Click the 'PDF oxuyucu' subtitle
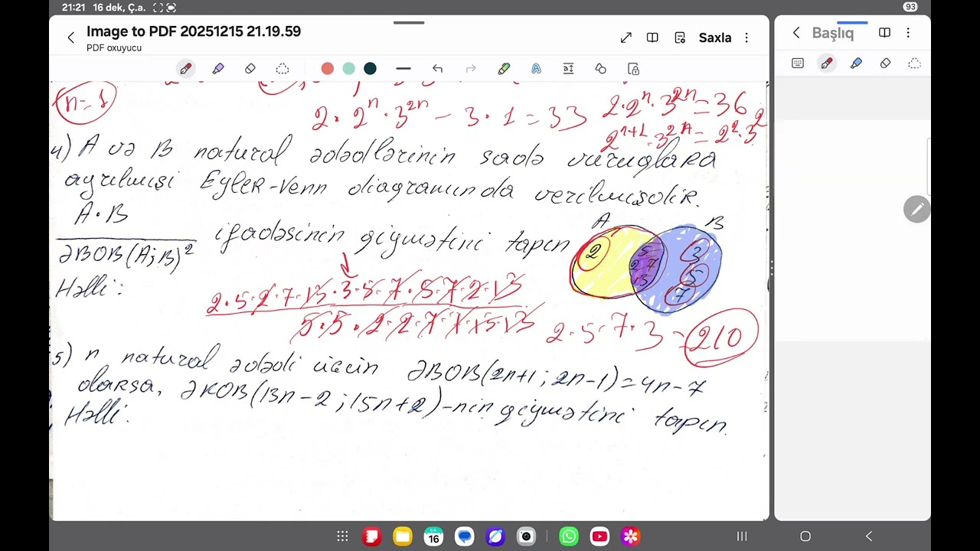Screen dimensions: 980x551 [114, 47]
